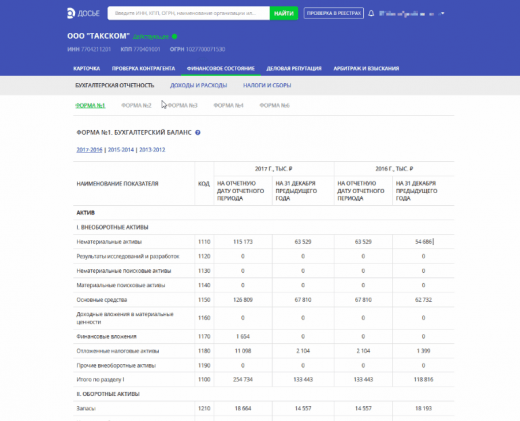Screen dimensions: 520x421
Task: Click value 118 816 in row 1100
Action: coord(423,379)
